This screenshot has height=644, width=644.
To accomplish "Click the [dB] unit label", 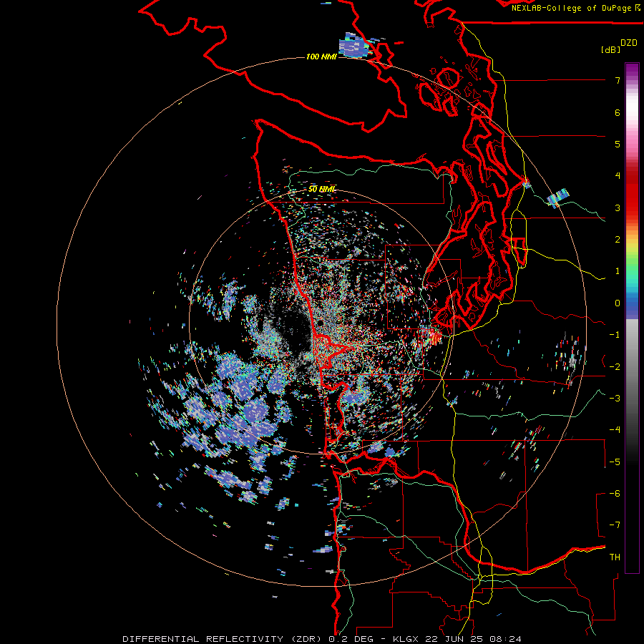I will pos(610,49).
